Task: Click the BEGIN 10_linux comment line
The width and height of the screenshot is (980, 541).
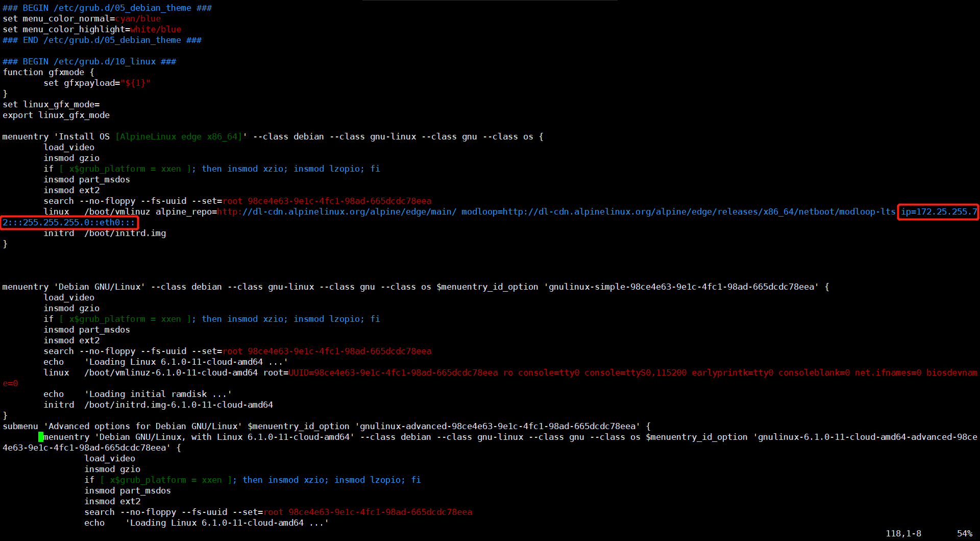Action: point(89,61)
